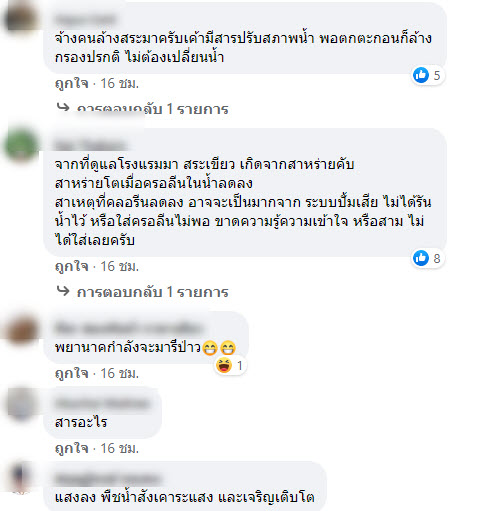Like the first comment about hiring pool cleaners

[x=71, y=83]
